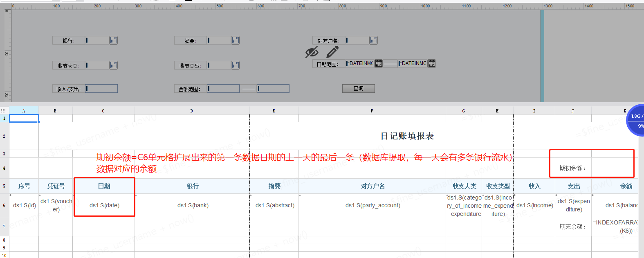The height and width of the screenshot is (258, 644).
Task: Select the 期初余额 label cell
Action: point(572,168)
